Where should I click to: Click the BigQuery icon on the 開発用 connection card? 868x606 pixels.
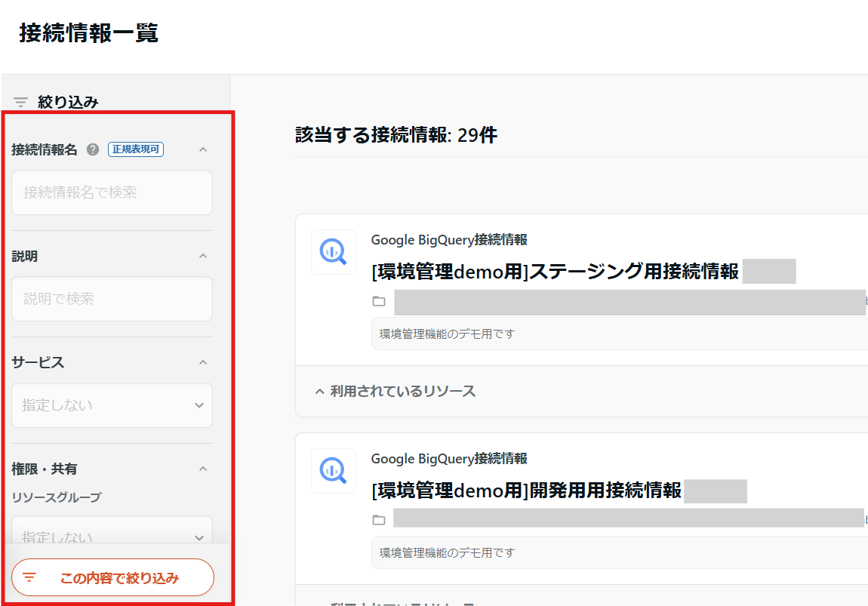click(x=333, y=471)
